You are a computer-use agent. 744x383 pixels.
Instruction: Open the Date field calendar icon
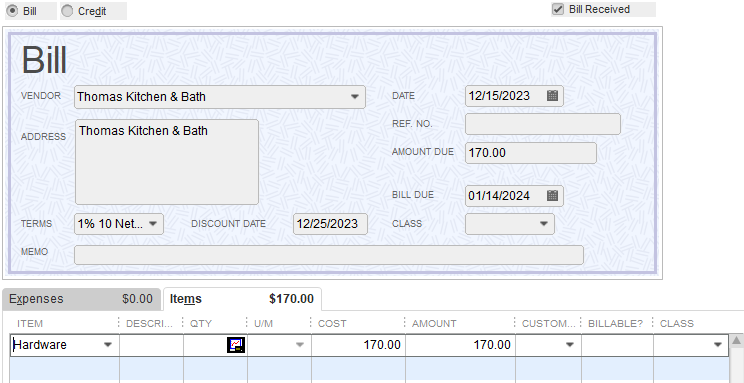tap(552, 95)
